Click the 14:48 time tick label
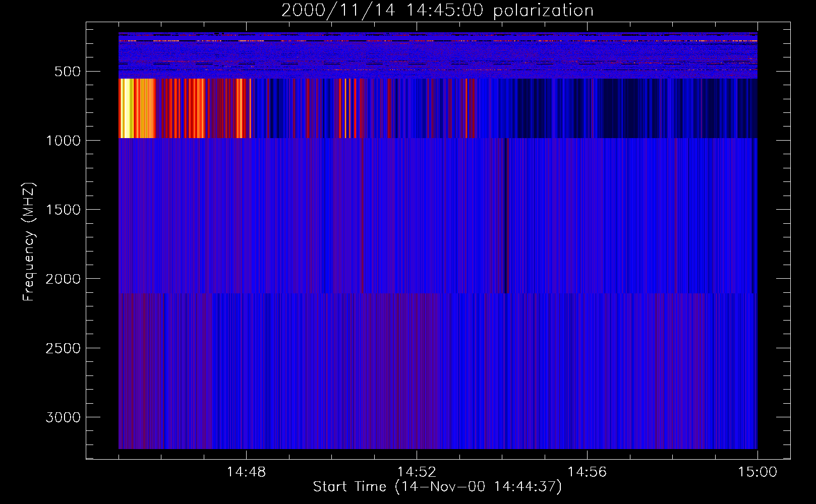 click(246, 472)
